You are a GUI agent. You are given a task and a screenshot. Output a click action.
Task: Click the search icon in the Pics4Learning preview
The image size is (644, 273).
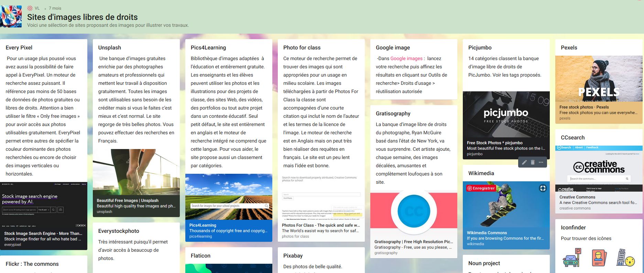(x=266, y=206)
